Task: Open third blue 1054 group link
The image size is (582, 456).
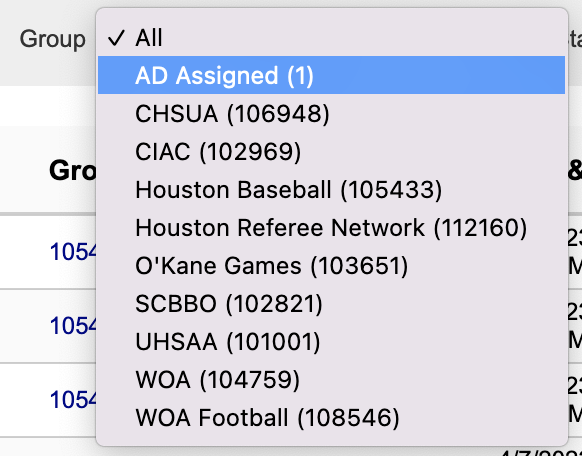Action: pyautogui.click(x=73, y=400)
